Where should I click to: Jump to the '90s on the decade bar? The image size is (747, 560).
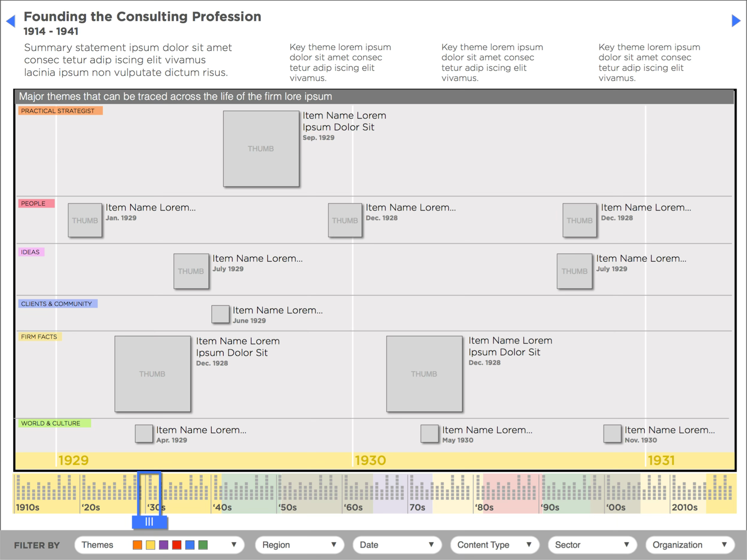pyautogui.click(x=550, y=507)
